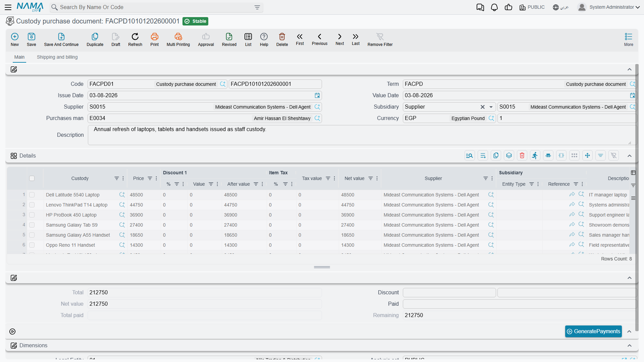Open Purchases man lookup icon
The height and width of the screenshot is (362, 644).
317,118
